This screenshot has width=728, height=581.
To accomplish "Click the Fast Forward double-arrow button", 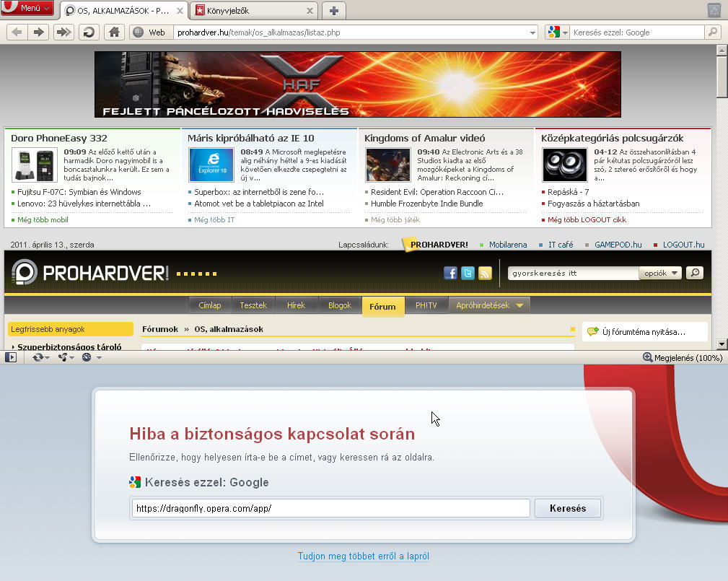I will tap(63, 32).
